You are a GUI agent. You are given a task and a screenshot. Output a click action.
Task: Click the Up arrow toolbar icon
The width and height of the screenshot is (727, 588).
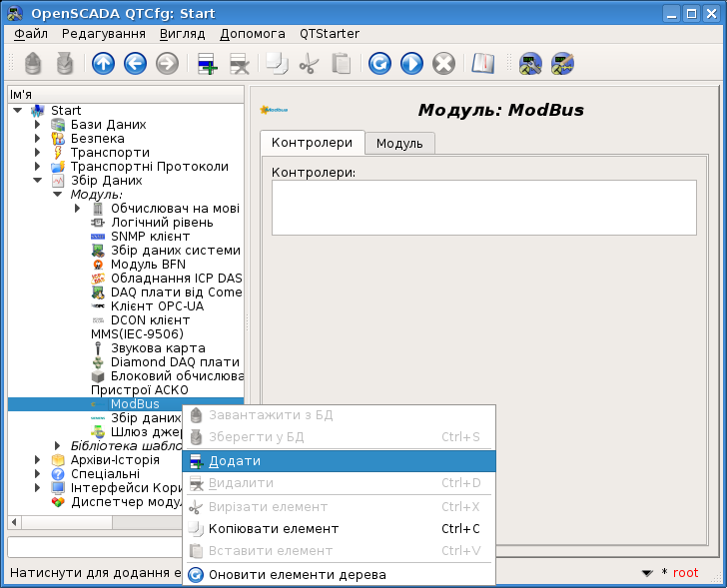103,64
